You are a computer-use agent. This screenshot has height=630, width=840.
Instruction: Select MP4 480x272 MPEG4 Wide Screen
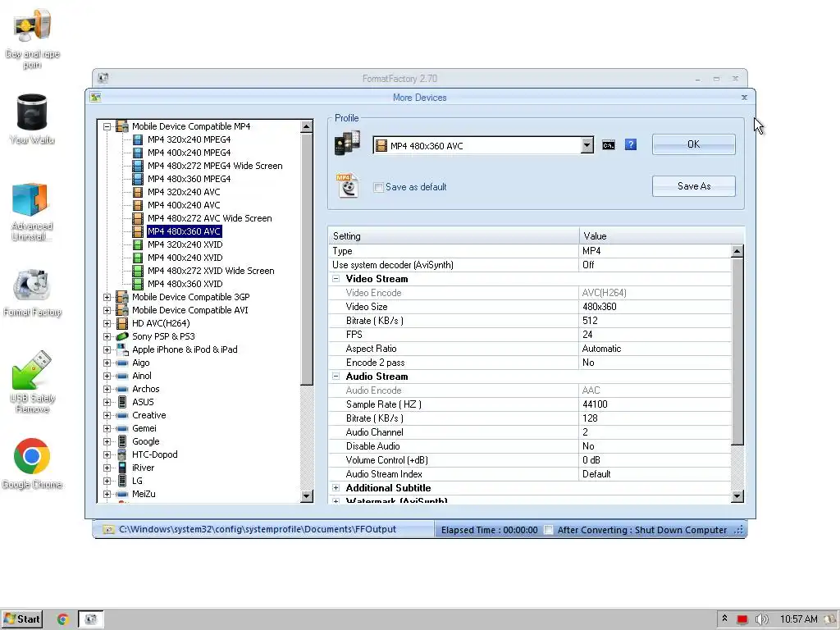pos(215,166)
